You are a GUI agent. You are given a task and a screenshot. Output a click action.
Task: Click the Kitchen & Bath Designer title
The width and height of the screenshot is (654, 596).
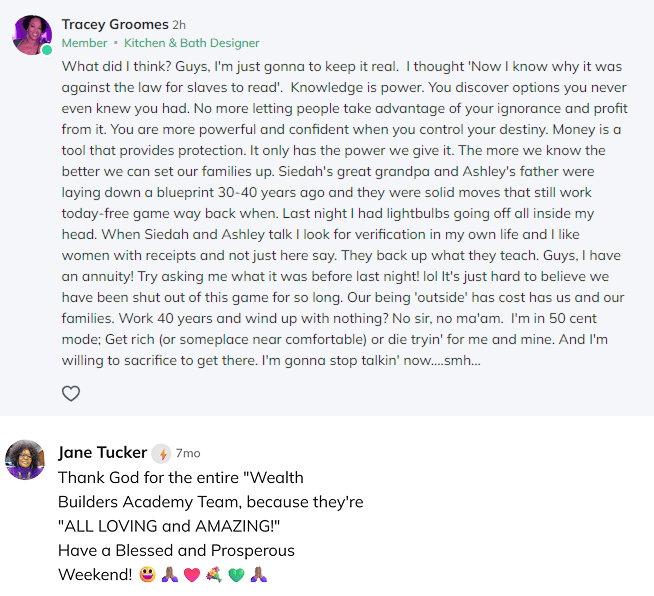[x=191, y=43]
